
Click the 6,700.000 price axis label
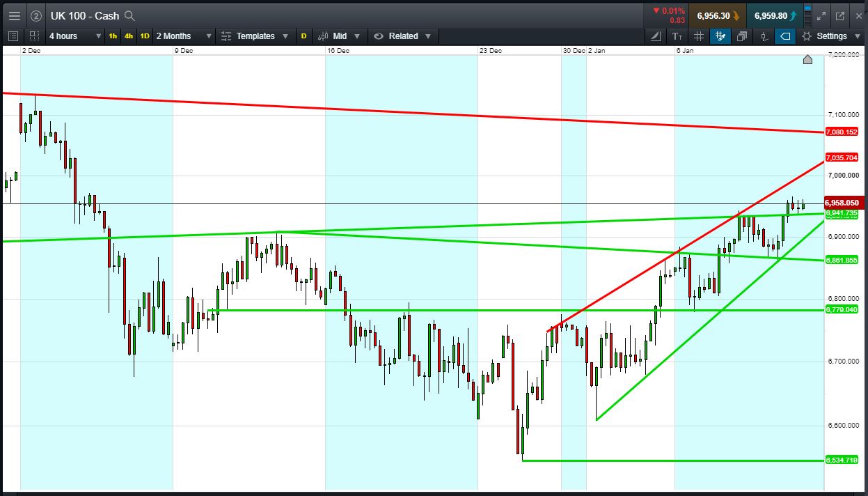[843, 362]
